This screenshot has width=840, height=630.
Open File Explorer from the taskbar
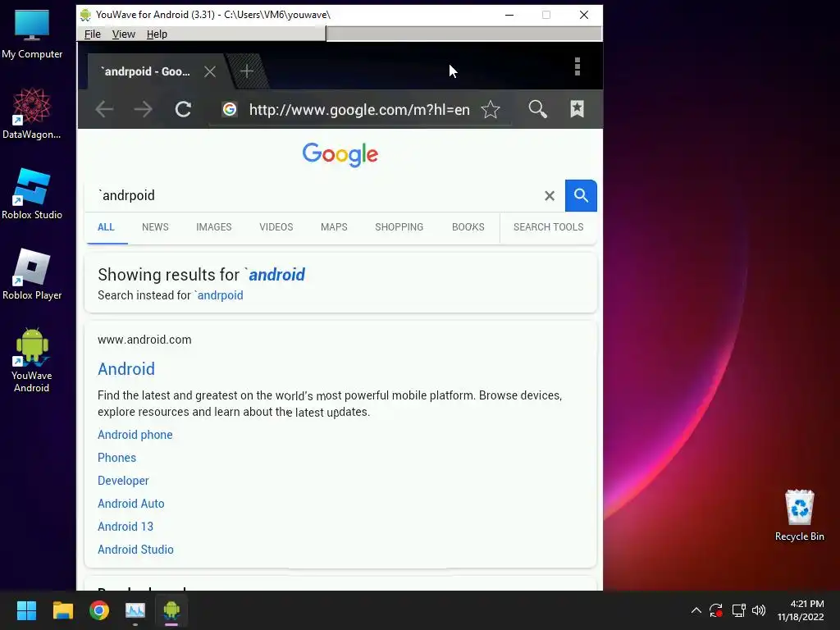pyautogui.click(x=62, y=610)
